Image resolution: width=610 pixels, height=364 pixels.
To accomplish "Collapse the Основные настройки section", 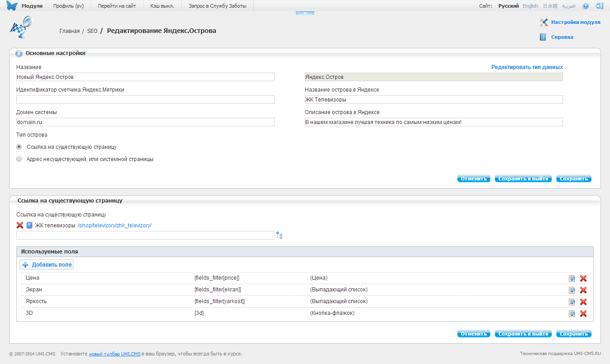I will coord(19,54).
